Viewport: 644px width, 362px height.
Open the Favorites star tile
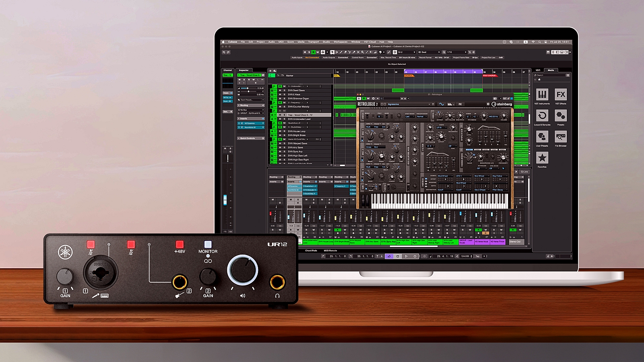coord(542,158)
